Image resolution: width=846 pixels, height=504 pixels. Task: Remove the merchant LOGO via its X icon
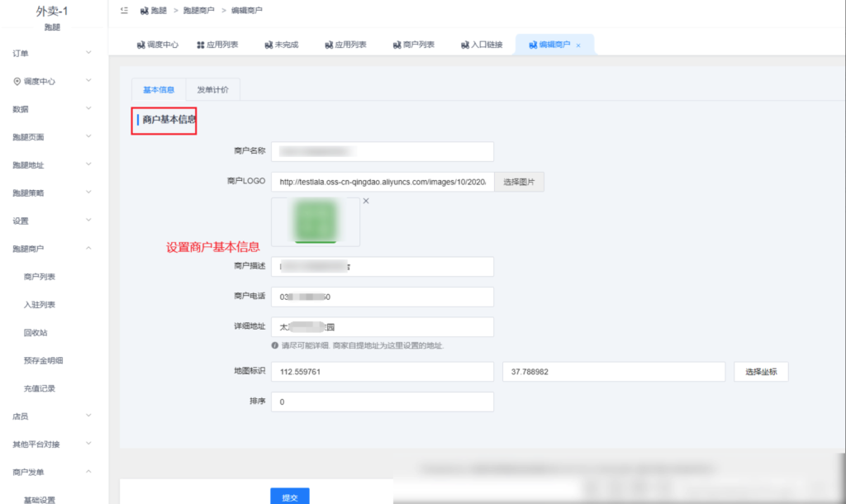pos(364,200)
